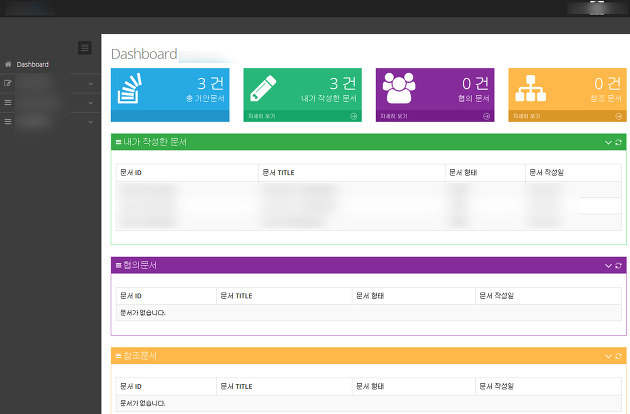Image resolution: width=630 pixels, height=414 pixels.
Task: Click 문서 형태 column in 내가 작성한 문서 table
Action: pyautogui.click(x=485, y=172)
